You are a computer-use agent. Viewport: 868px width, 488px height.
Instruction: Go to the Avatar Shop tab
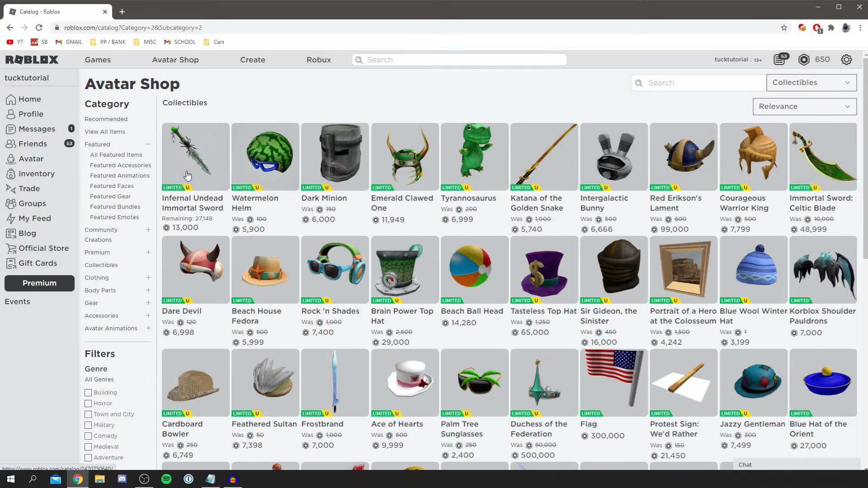click(x=175, y=60)
